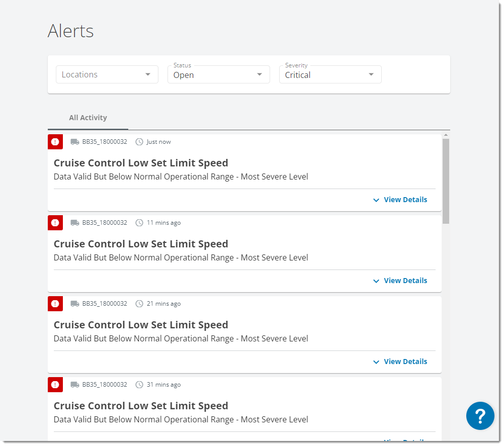Screen dimensions: 504x446
Task: Click the red critical icon on the 'Just now' alert
Action: click(x=55, y=142)
